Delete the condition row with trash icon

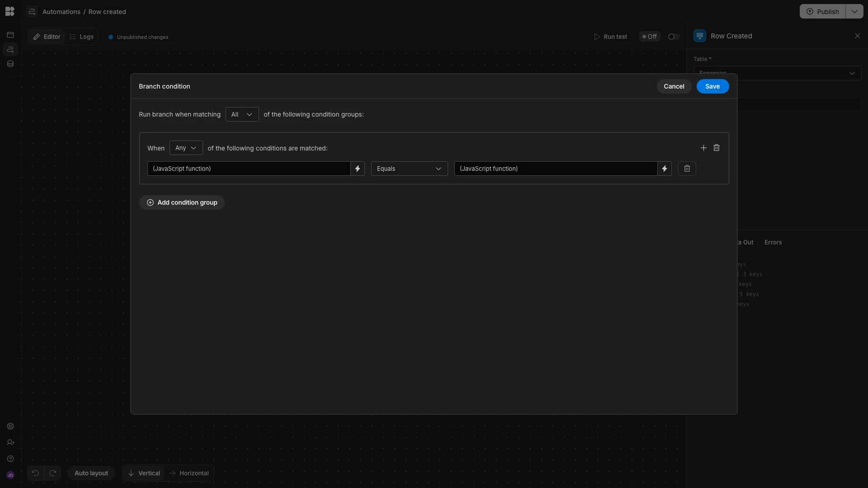687,169
